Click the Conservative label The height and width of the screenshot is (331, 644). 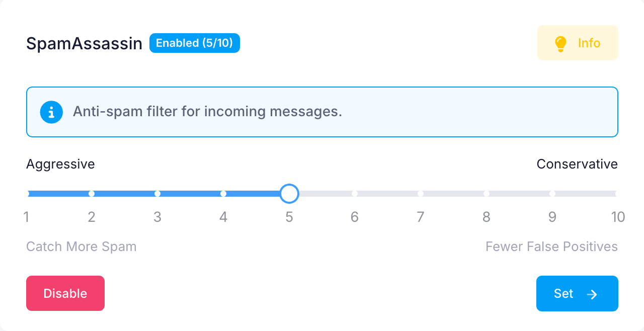pyautogui.click(x=577, y=164)
